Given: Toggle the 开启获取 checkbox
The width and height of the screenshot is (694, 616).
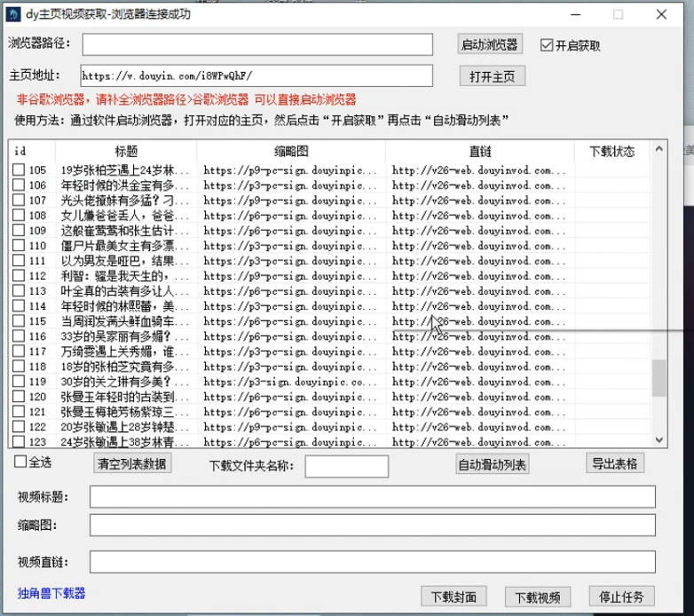Looking at the screenshot, I should coord(547,45).
